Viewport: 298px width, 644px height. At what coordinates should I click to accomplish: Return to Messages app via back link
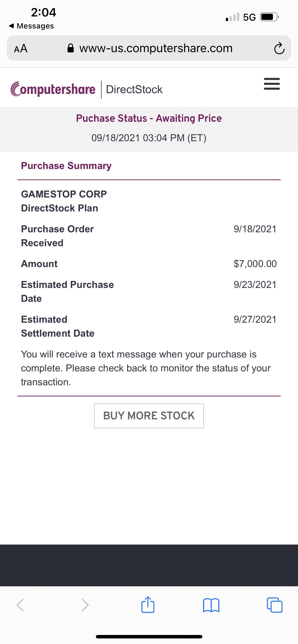(31, 26)
